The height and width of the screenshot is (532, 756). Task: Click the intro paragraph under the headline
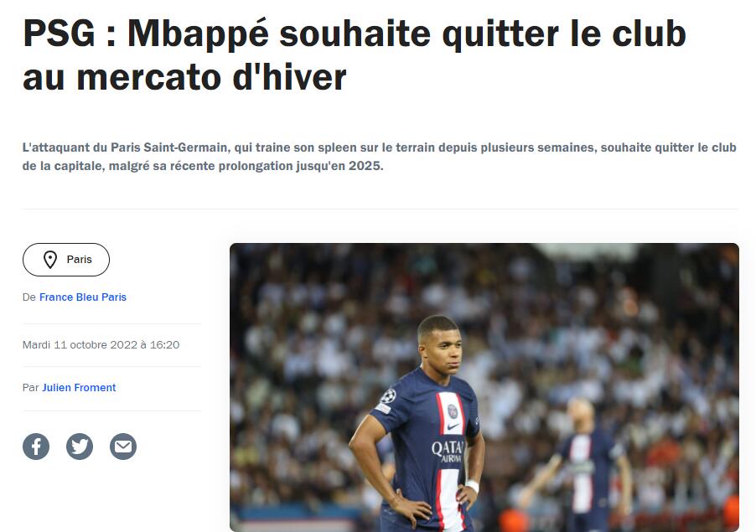(380, 157)
